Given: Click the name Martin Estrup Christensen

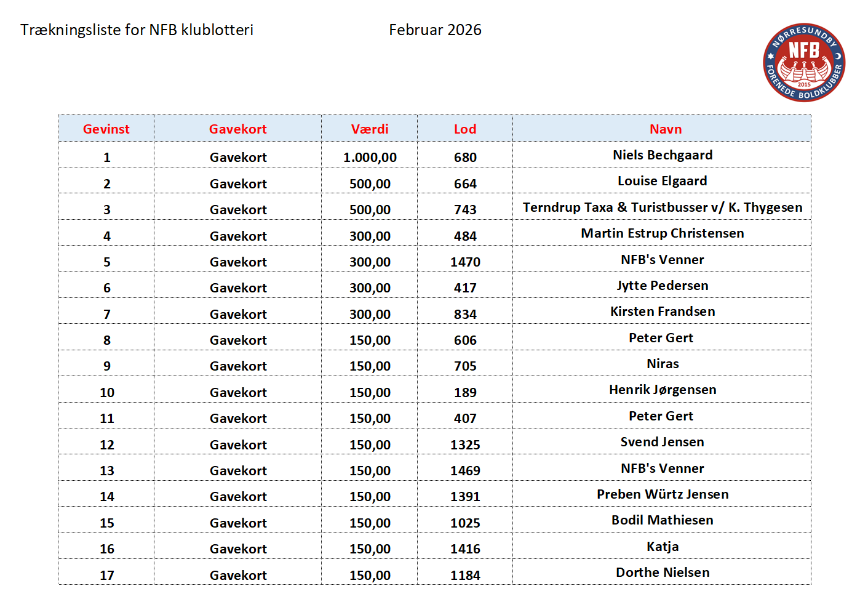Looking at the screenshot, I should click(662, 233).
